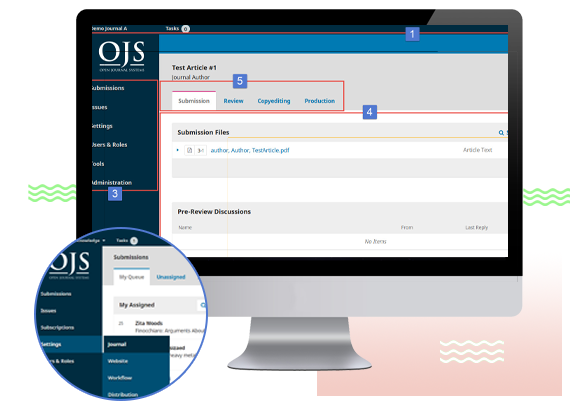Select the Submission workflow tab

[x=194, y=101]
